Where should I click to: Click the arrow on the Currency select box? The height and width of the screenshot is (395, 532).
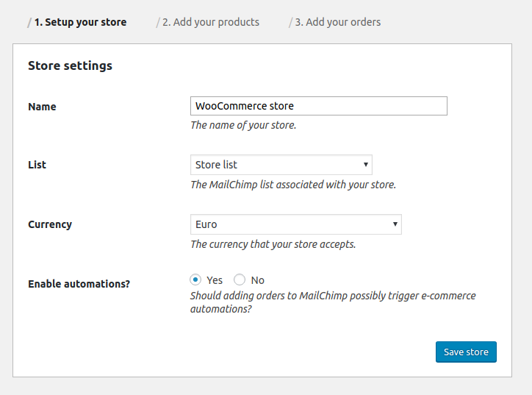click(x=395, y=224)
